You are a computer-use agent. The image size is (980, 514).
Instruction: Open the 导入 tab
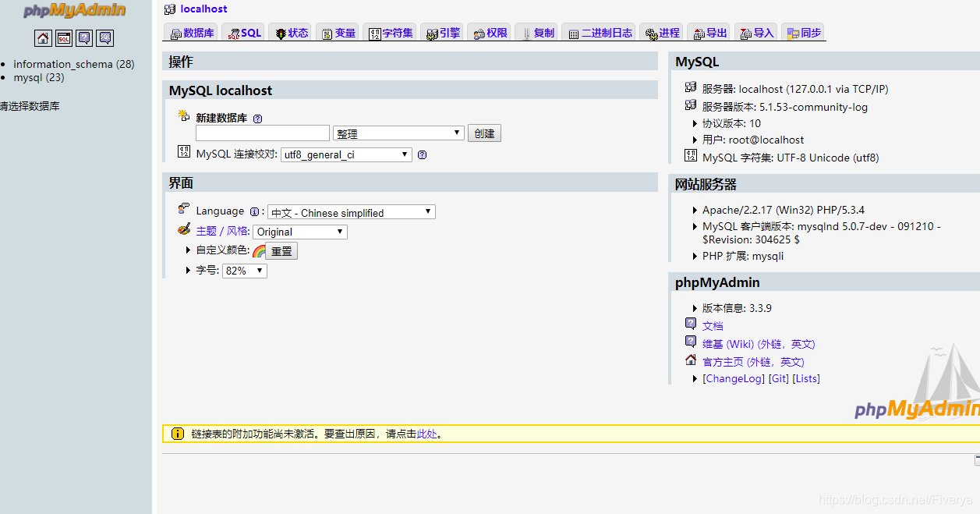[756, 33]
